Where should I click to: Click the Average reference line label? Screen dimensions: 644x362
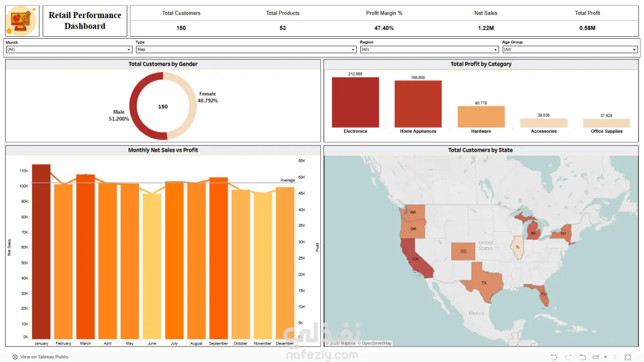pos(287,180)
